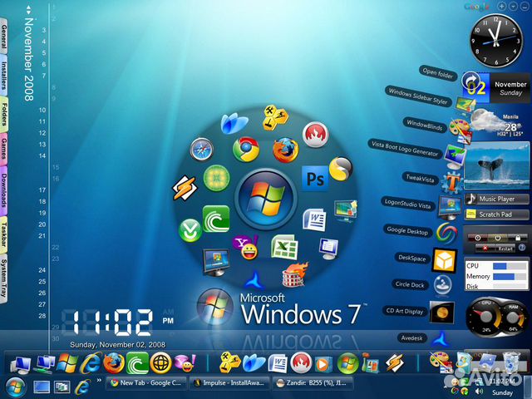
Task: Change month with November 2008 arrows
Action: [x=29, y=9]
